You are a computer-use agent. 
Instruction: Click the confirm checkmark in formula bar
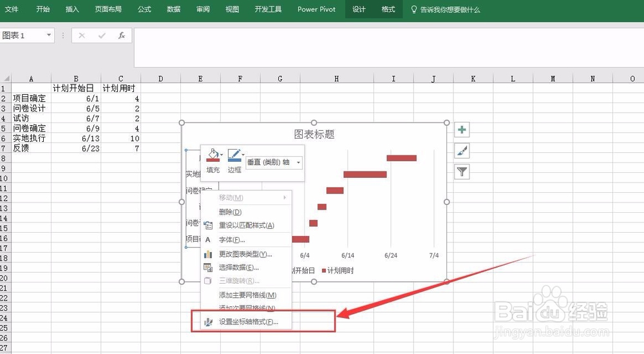coord(102,35)
